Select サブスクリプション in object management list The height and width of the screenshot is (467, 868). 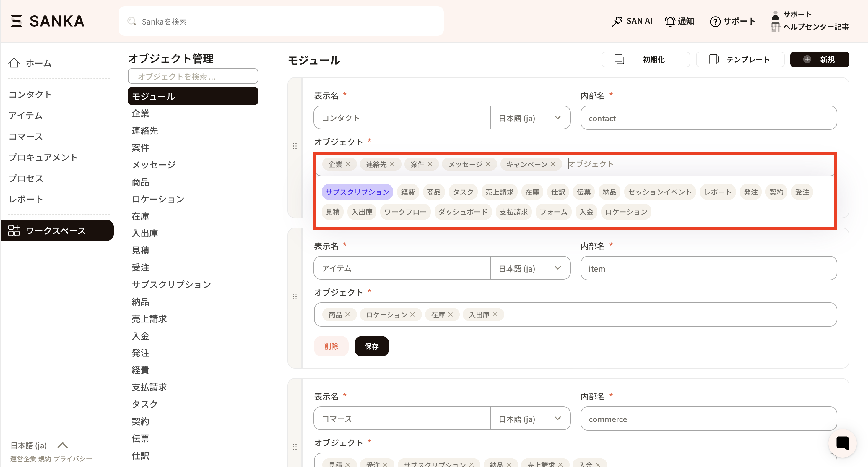point(171,284)
